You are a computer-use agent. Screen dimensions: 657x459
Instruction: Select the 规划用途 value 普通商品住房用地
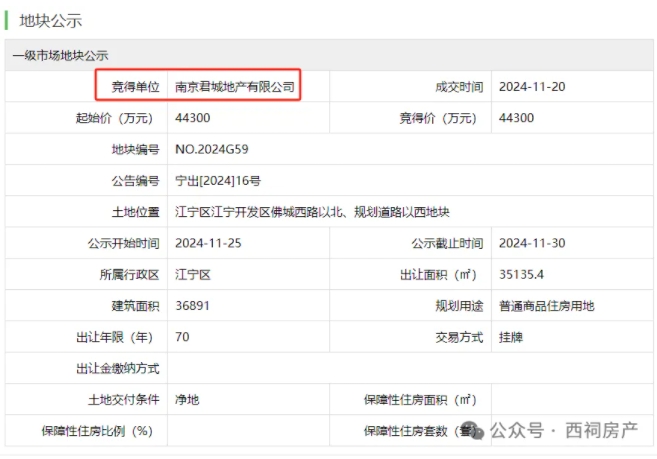(546, 306)
